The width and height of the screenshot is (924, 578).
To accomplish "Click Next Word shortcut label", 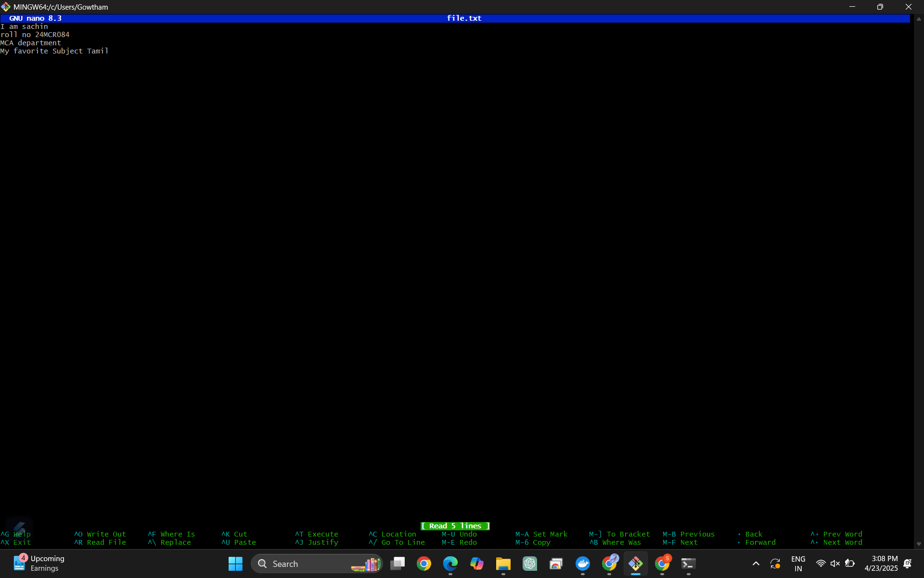I will (836, 542).
